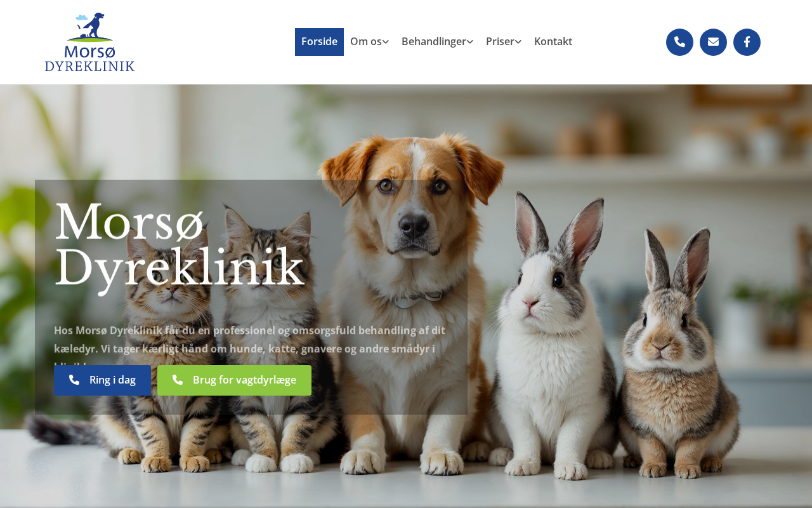Select the Forside menu item
The height and width of the screenshot is (508, 812).
319,42
